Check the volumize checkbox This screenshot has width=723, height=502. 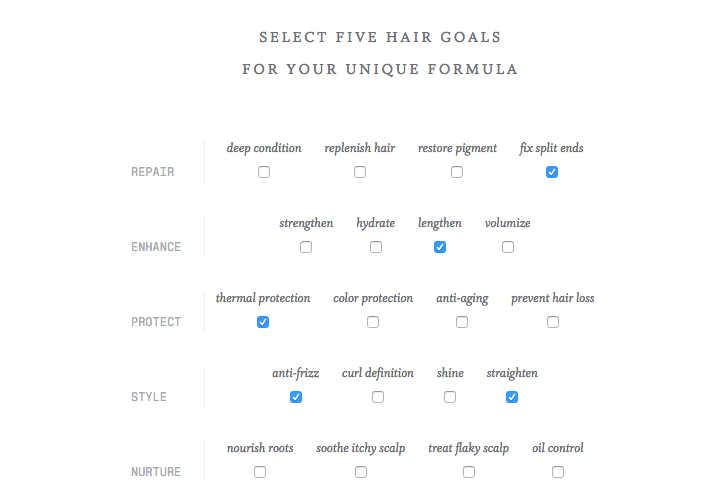click(508, 247)
